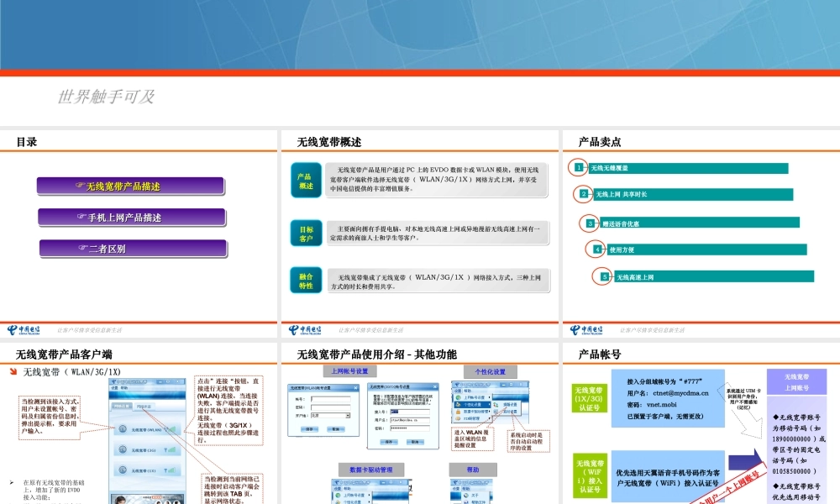Viewport: 840px width, 504px height.
Task: Select the 二者区别 menu entry
Action: (x=133, y=249)
